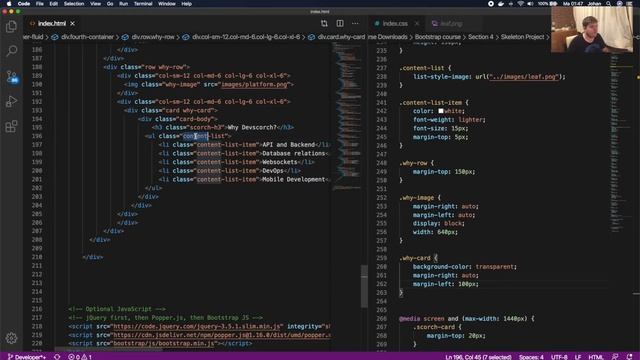
Task: Open notifications bell in status bar
Action: (629, 357)
